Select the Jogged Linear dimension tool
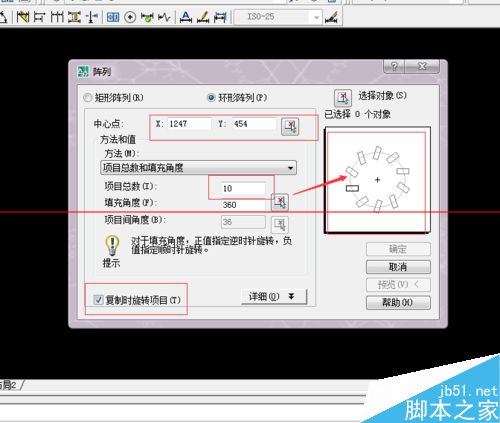Image resolution: width=500 pixels, height=423 pixels. click(x=164, y=17)
